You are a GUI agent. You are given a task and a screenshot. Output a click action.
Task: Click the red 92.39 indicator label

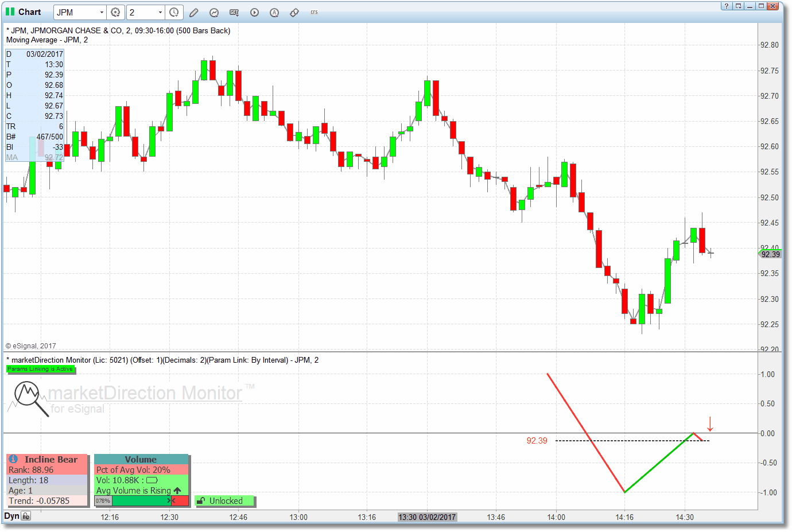[x=537, y=441]
